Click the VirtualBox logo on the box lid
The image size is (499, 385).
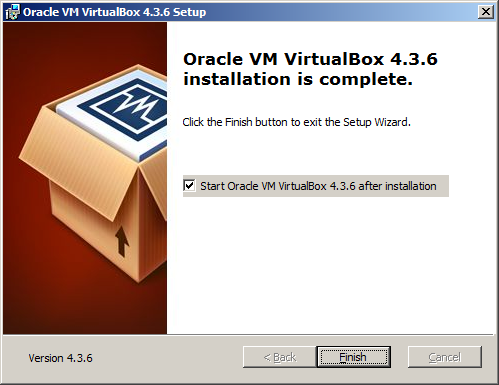click(x=125, y=108)
